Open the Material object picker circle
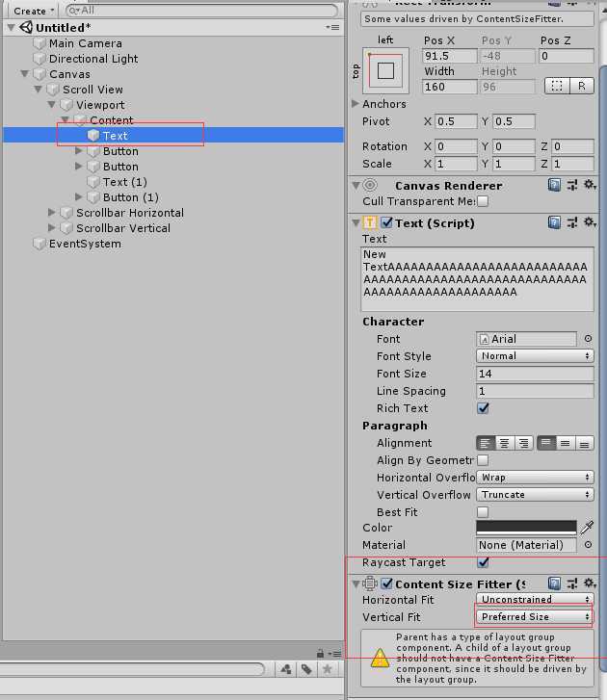Viewport: 607px width, 700px height. point(589,545)
